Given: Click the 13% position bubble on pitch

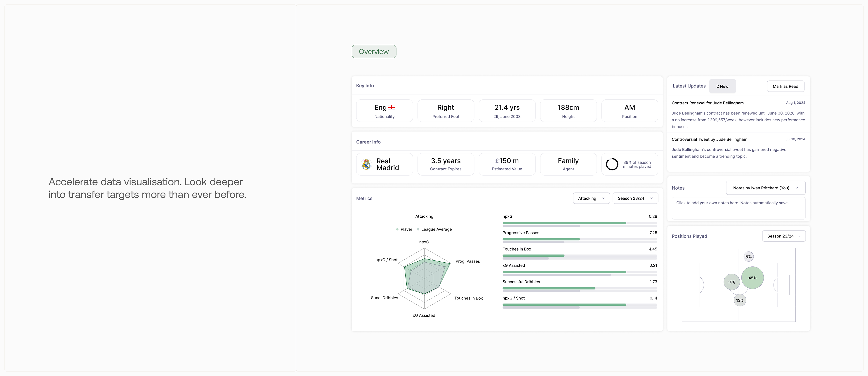Looking at the screenshot, I should [740, 300].
